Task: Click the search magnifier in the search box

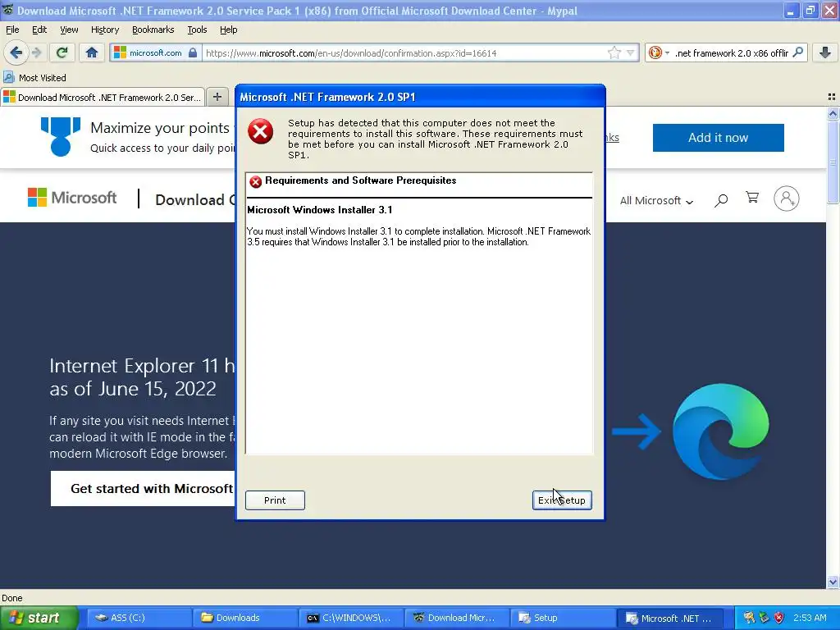Action: coord(798,52)
